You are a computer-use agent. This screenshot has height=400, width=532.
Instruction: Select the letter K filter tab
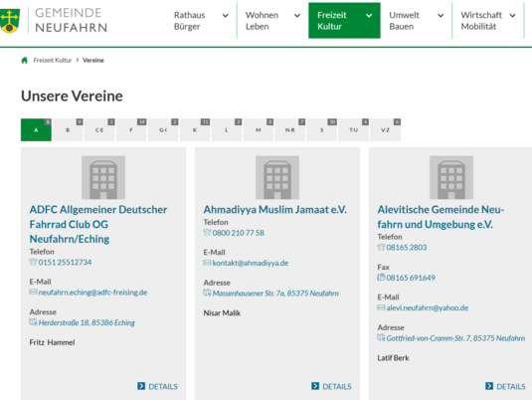tap(195, 129)
